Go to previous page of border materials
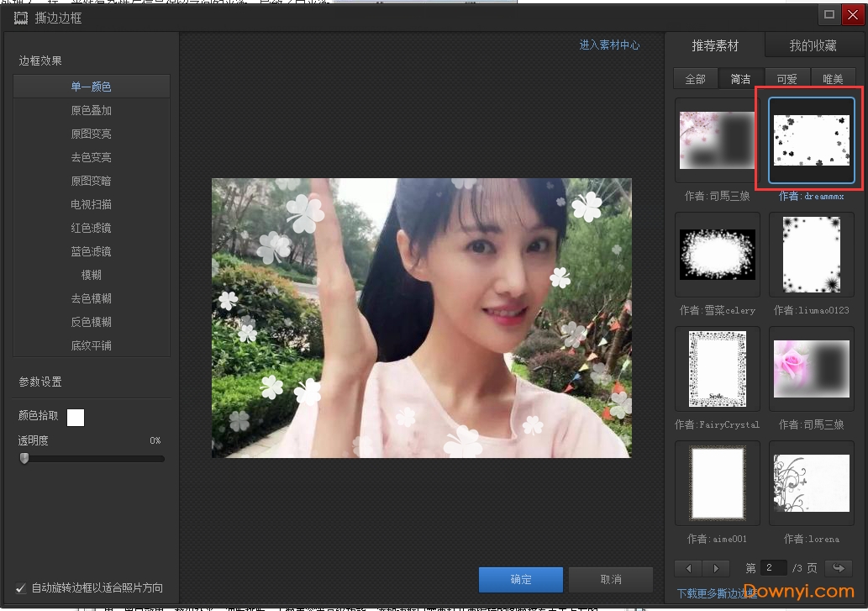868x611 pixels. [x=688, y=568]
